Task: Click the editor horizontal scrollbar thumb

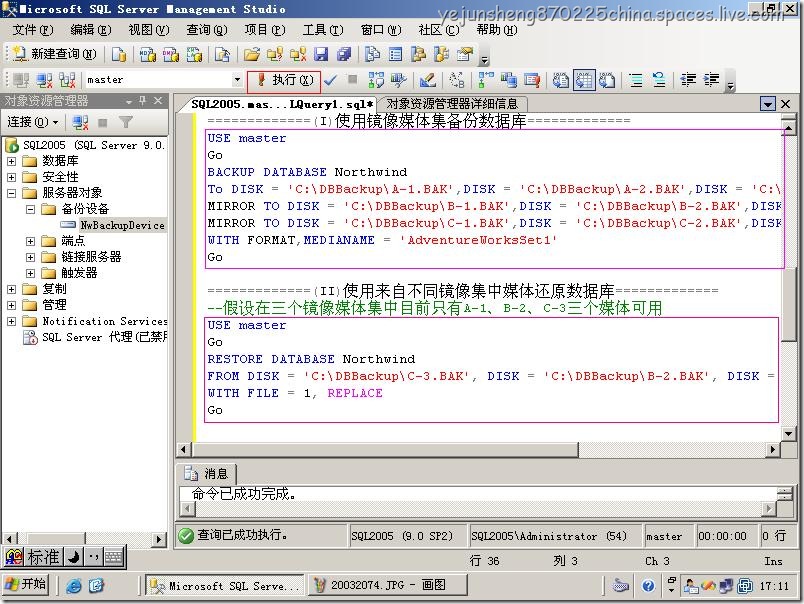Action: pos(385,450)
